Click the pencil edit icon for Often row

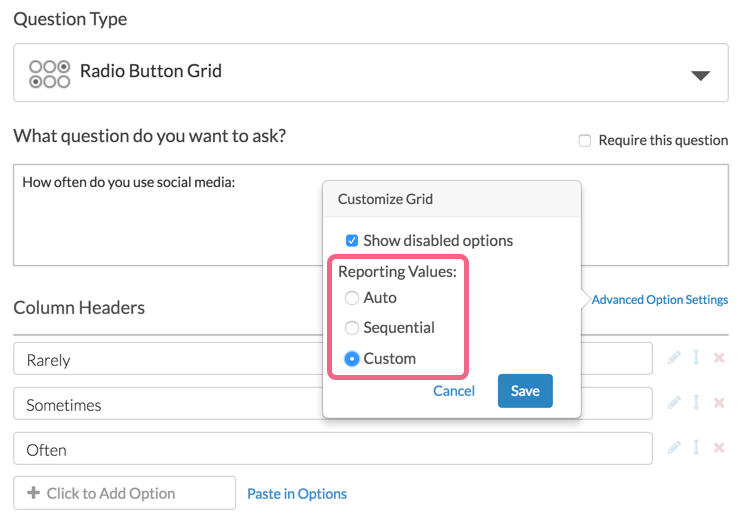(675, 448)
